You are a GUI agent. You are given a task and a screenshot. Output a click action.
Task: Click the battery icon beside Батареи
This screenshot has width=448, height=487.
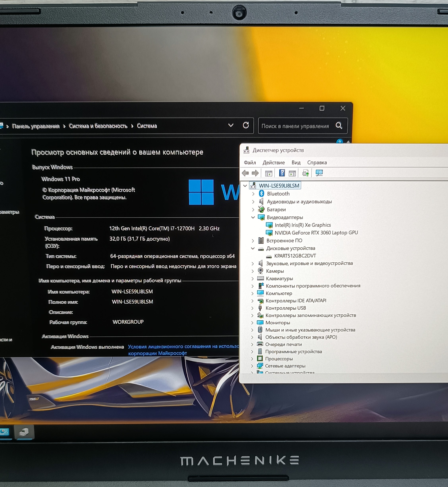click(261, 209)
